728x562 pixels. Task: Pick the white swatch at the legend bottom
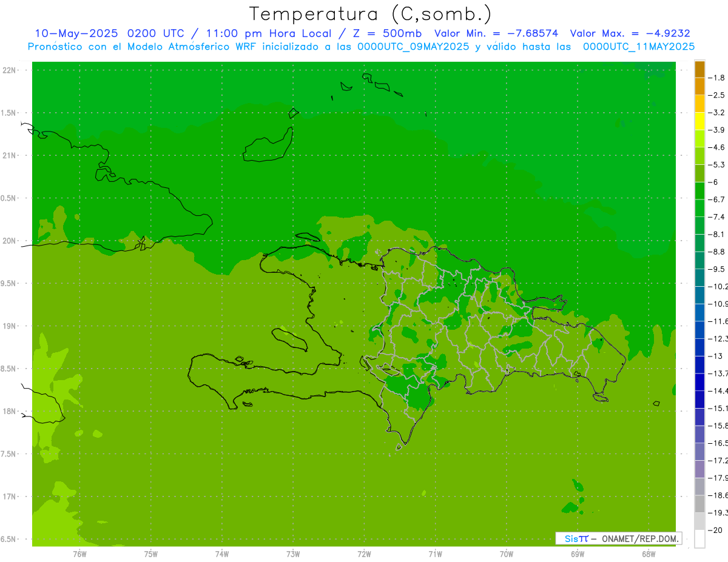coord(699,539)
